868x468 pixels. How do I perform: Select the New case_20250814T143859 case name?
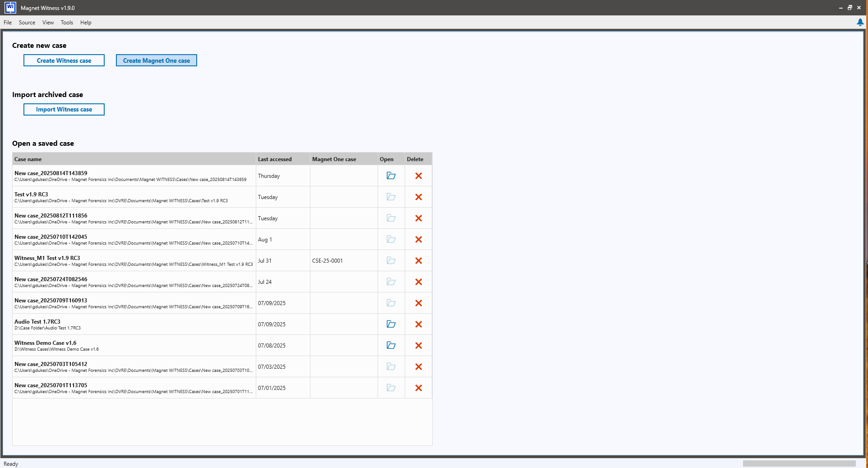(x=51, y=173)
